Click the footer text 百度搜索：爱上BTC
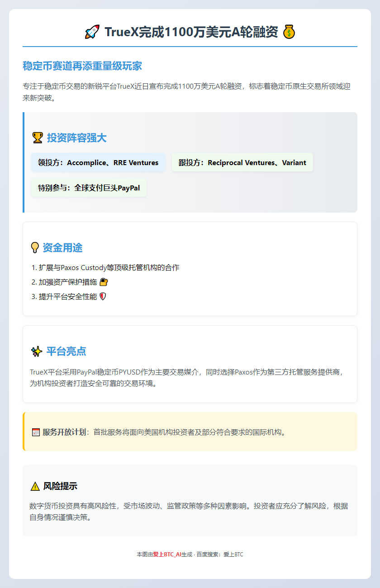This screenshot has width=380, height=588. (x=220, y=554)
